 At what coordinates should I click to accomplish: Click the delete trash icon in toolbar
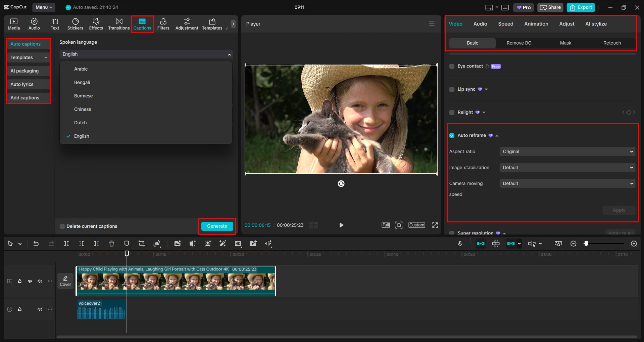(111, 244)
